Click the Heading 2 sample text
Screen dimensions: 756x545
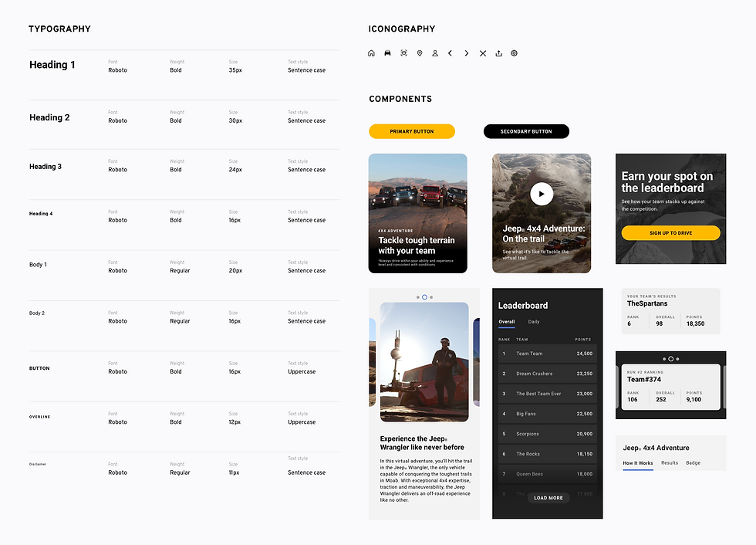coord(49,117)
